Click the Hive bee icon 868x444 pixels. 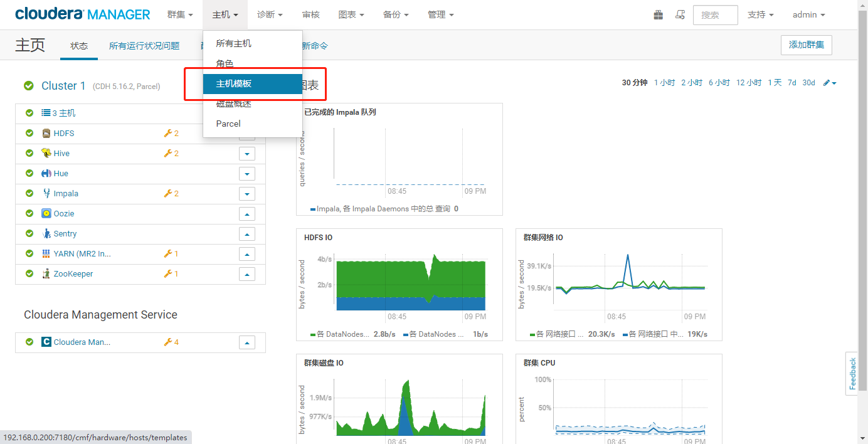click(46, 153)
